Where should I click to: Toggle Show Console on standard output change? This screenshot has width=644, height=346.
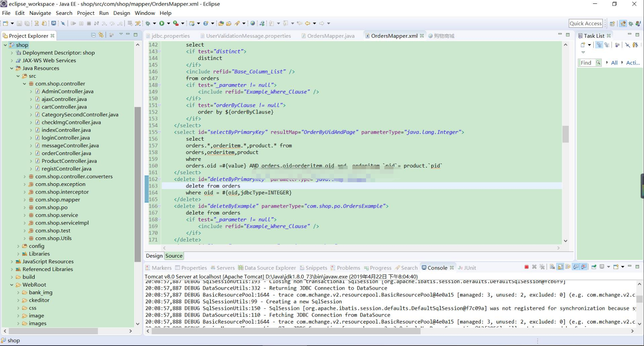(x=576, y=267)
